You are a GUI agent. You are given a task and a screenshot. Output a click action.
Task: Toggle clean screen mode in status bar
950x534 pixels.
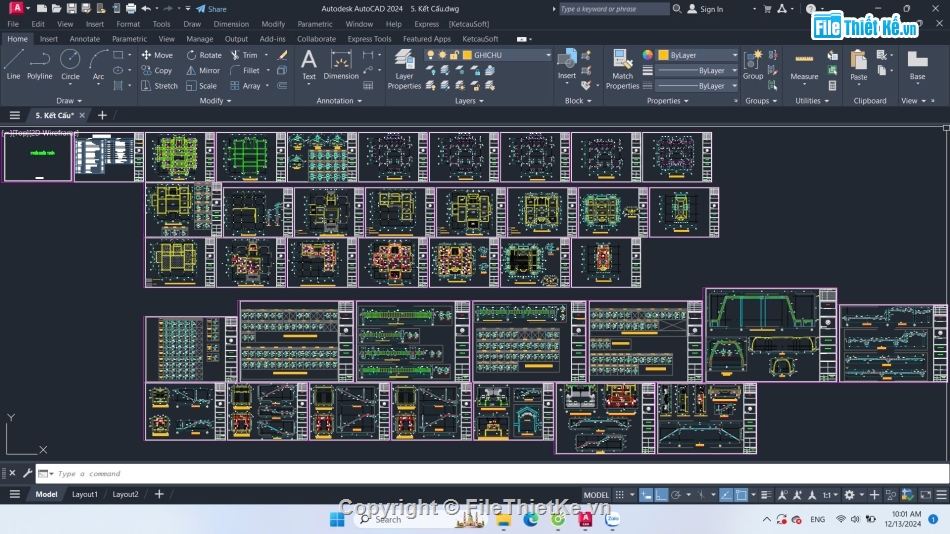pyautogui.click(x=926, y=495)
